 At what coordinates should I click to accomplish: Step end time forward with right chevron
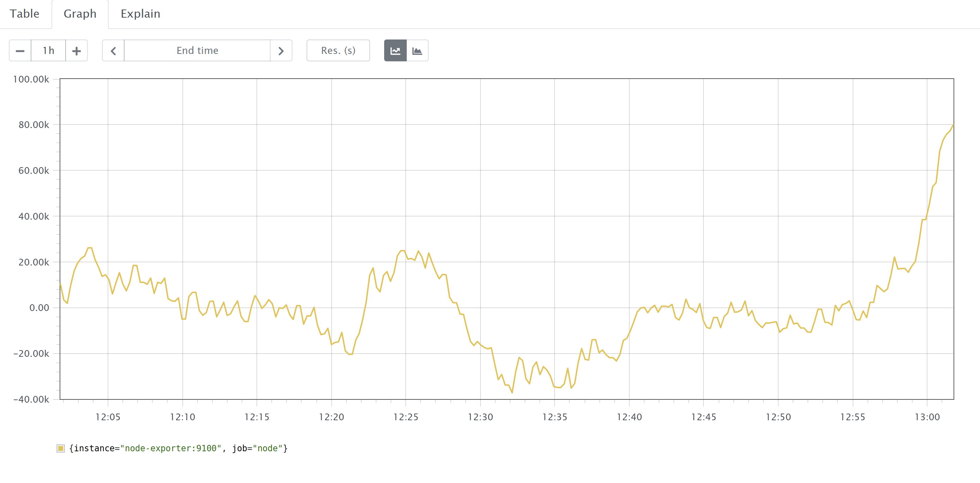tap(281, 50)
